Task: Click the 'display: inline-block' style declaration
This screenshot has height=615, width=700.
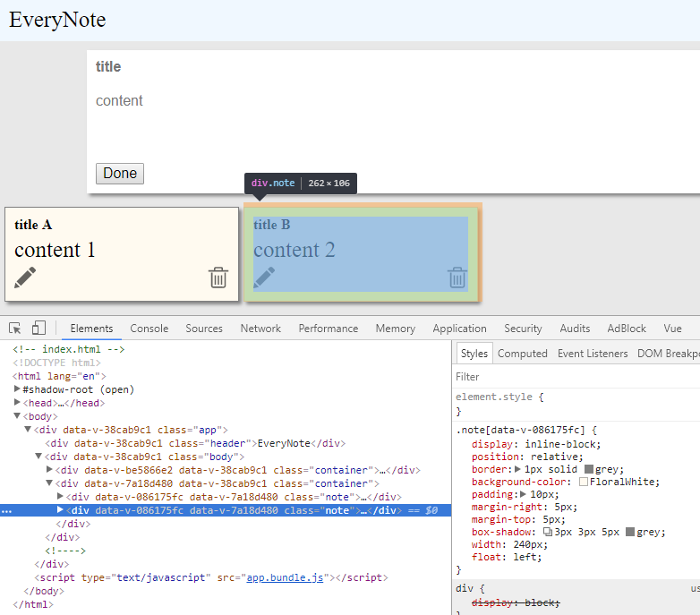Action: click(x=536, y=444)
